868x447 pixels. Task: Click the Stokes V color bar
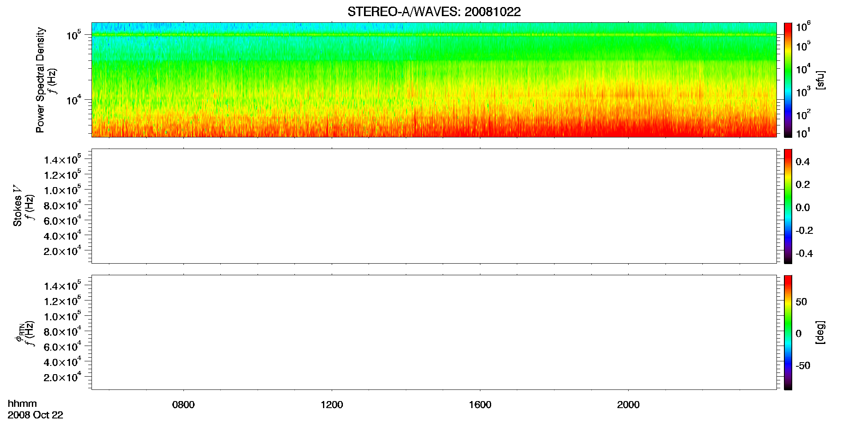point(788,206)
